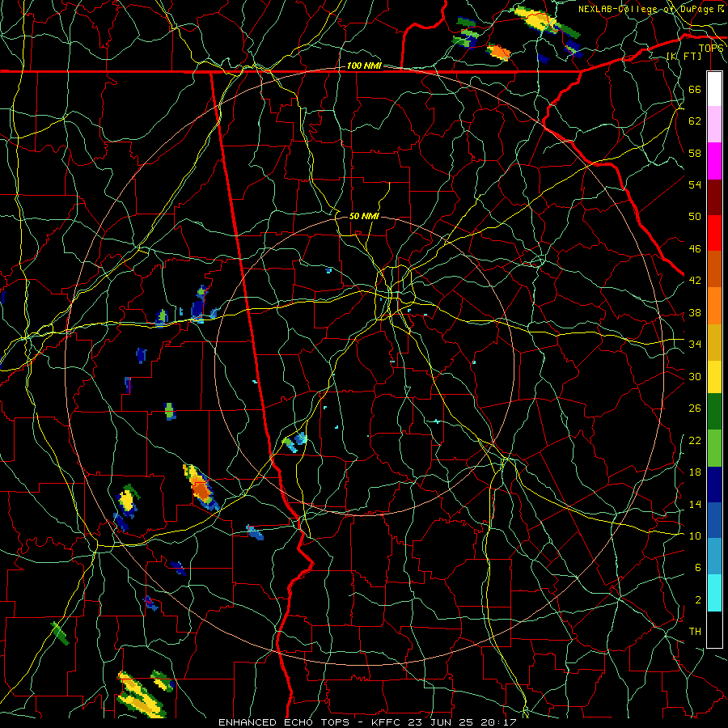The image size is (728, 728).
Task: Select the light green 18-22 legend swatch
Action: click(714, 448)
